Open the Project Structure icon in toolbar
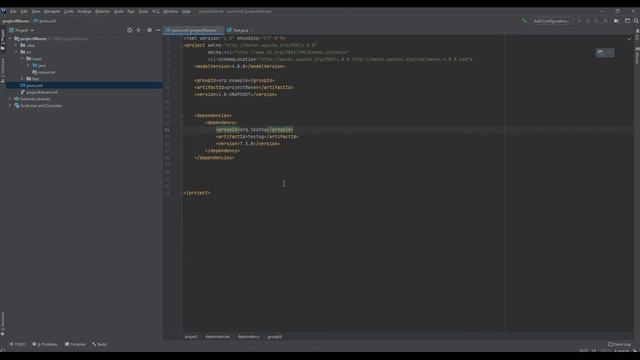The height and width of the screenshot is (360, 640). pos(627,21)
